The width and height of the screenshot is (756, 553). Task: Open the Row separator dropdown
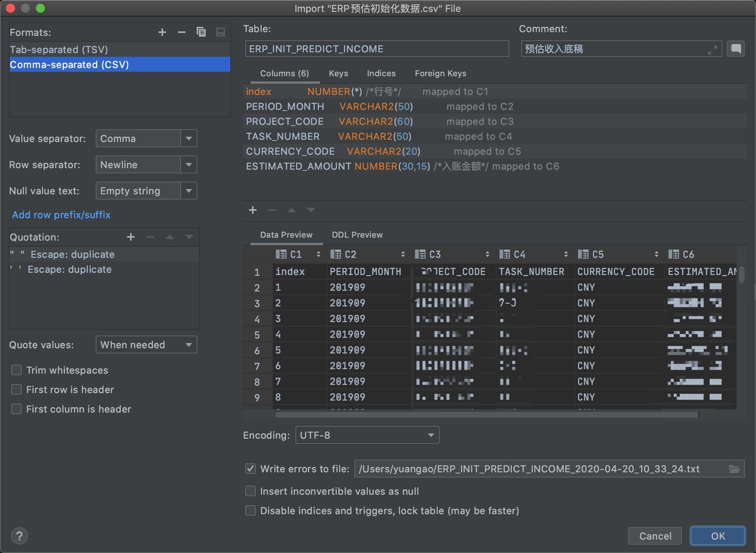point(189,165)
